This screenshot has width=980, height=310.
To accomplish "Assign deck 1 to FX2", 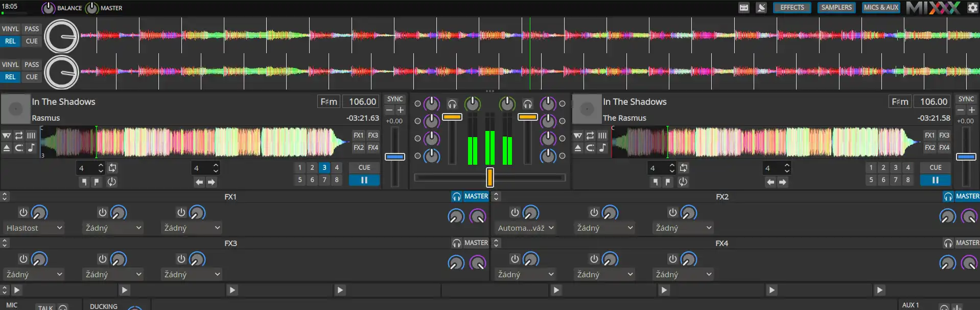I will point(359,148).
